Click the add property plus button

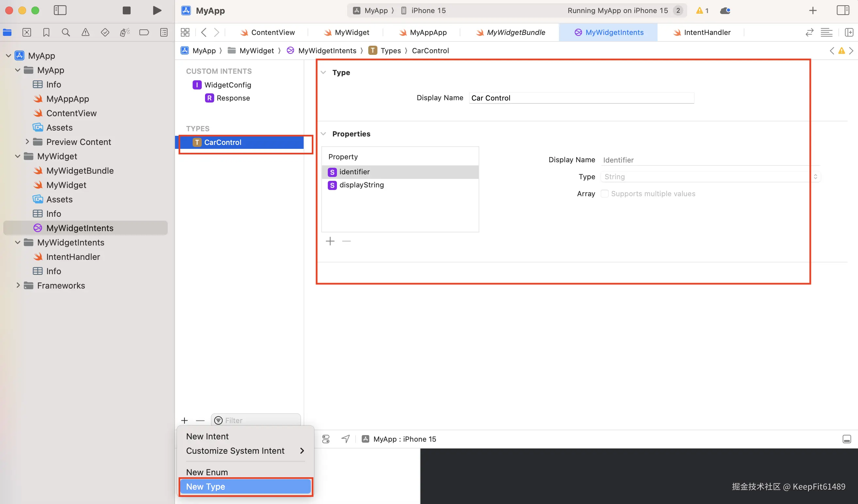coord(330,241)
